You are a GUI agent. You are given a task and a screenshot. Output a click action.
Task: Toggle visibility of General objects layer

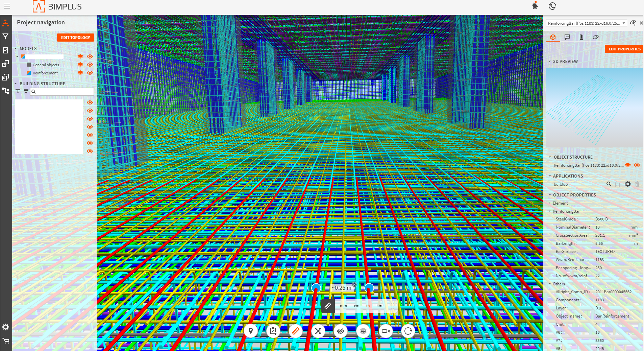point(90,65)
